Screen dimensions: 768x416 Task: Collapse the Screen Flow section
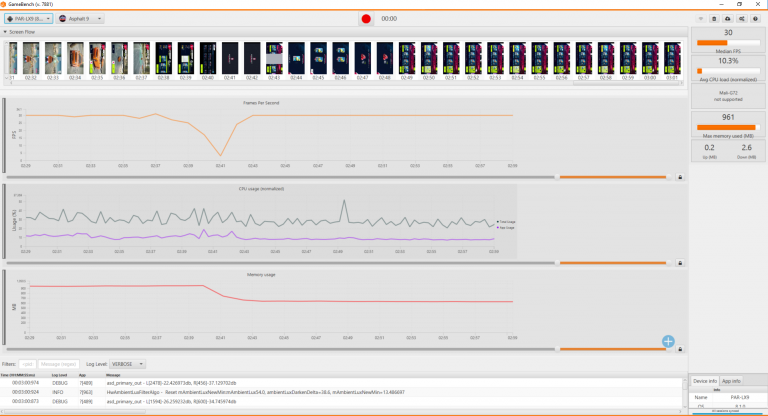(5, 32)
